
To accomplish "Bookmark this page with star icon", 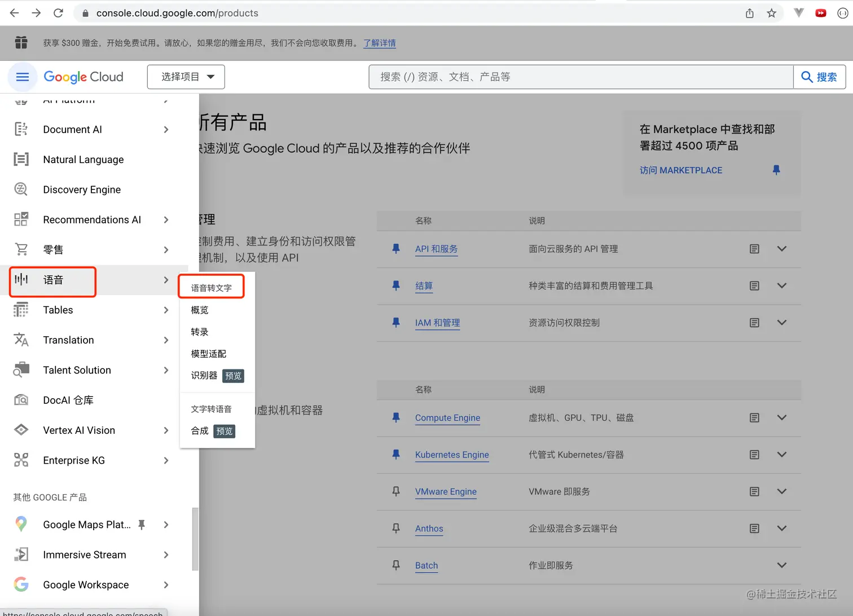I will click(x=771, y=13).
